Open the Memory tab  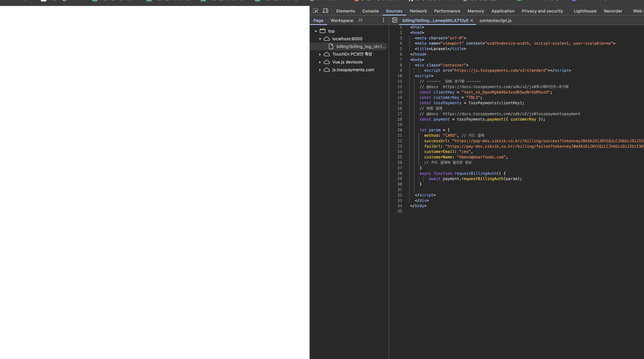tap(476, 11)
